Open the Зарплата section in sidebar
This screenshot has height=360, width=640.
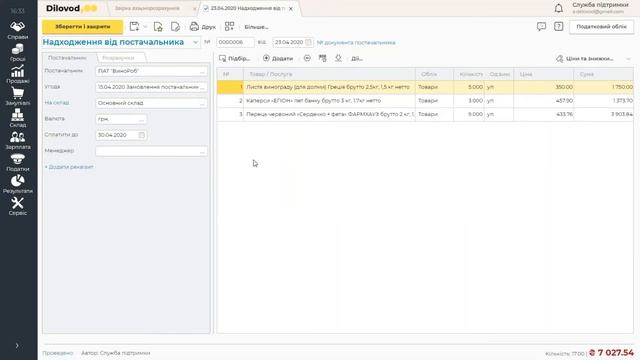point(18,141)
